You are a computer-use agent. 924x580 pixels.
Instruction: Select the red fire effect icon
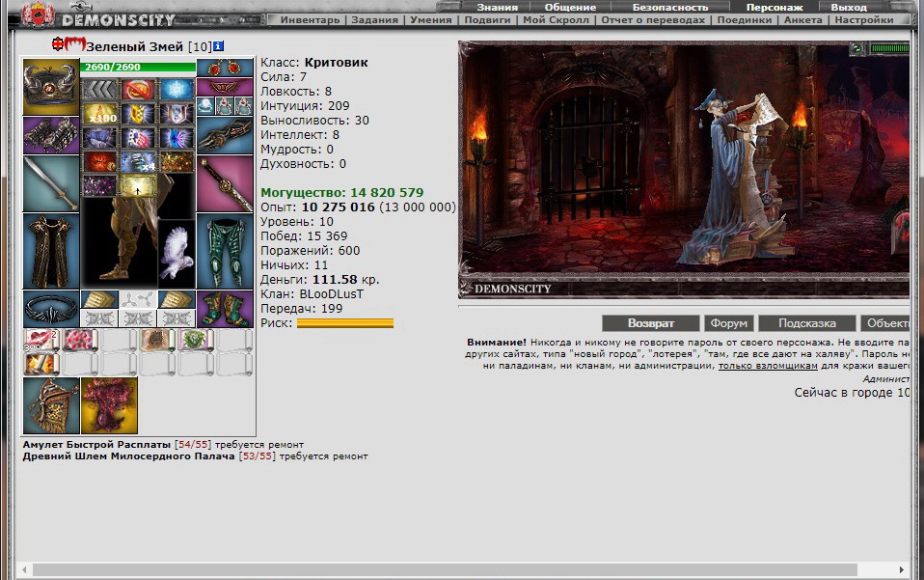pos(99,161)
